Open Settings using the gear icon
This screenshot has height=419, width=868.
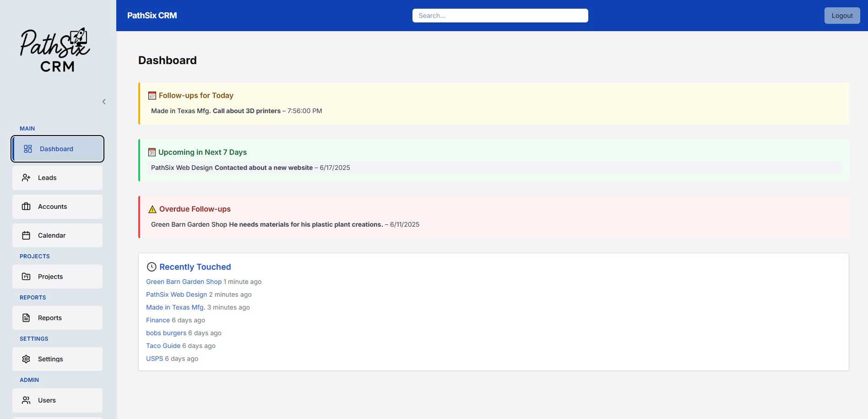tap(26, 359)
